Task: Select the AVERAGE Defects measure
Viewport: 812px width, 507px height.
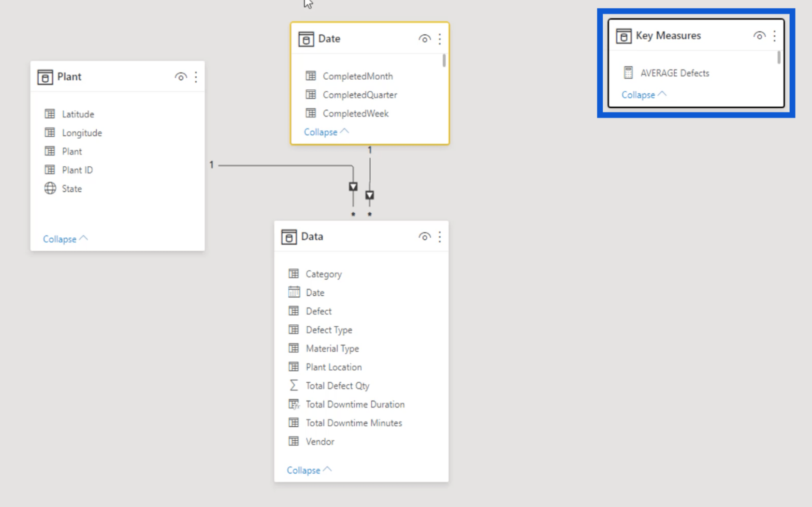Action: pos(675,73)
